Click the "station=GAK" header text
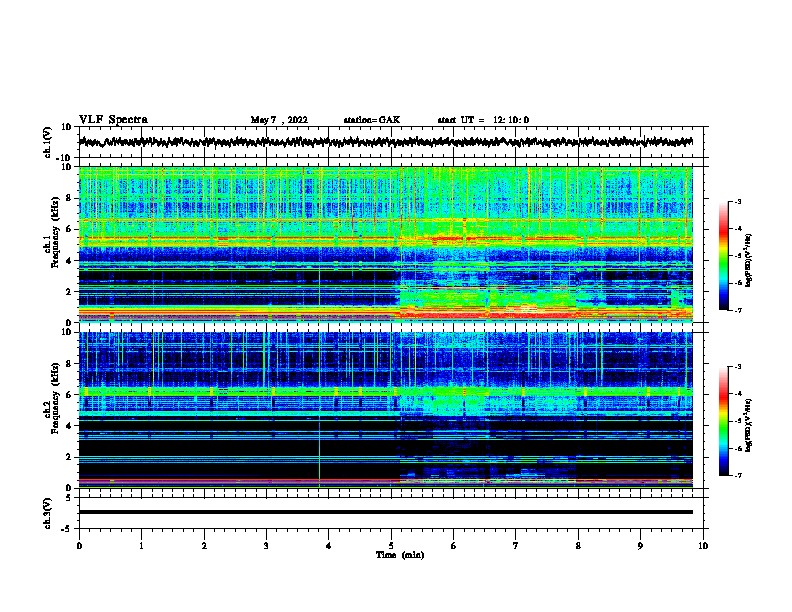Viewport: 792px width, 612px height. pyautogui.click(x=372, y=120)
